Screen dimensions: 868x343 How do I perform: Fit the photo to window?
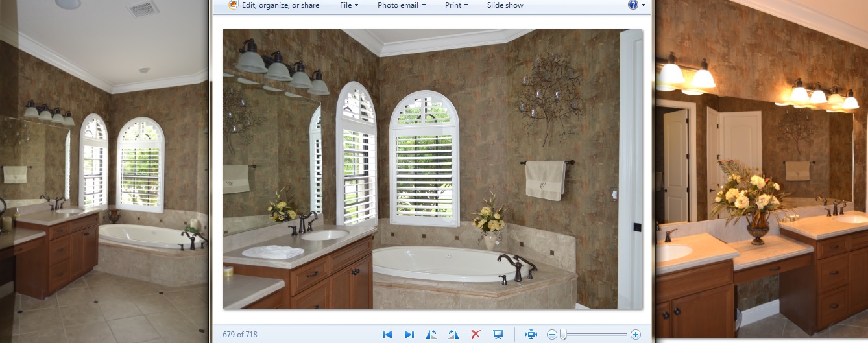[531, 335]
